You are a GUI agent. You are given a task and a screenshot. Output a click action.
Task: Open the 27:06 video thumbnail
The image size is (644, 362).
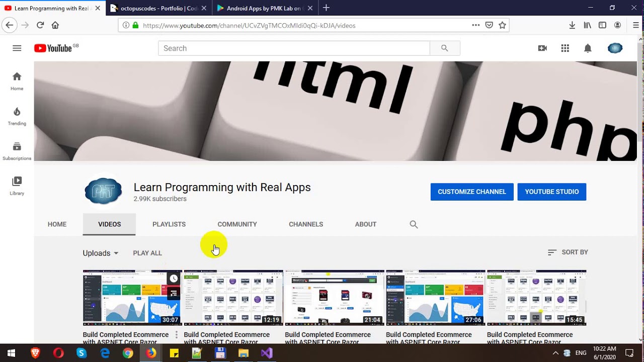(x=436, y=298)
